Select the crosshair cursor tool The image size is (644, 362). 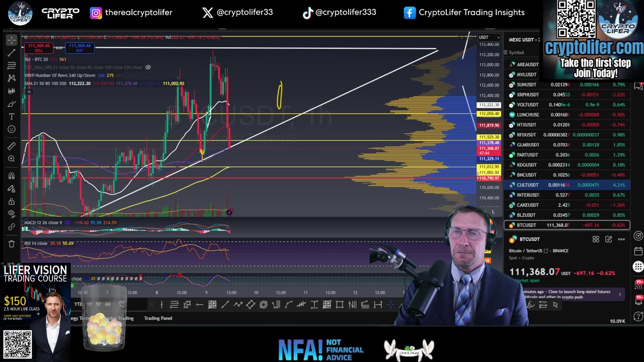coord(12,40)
